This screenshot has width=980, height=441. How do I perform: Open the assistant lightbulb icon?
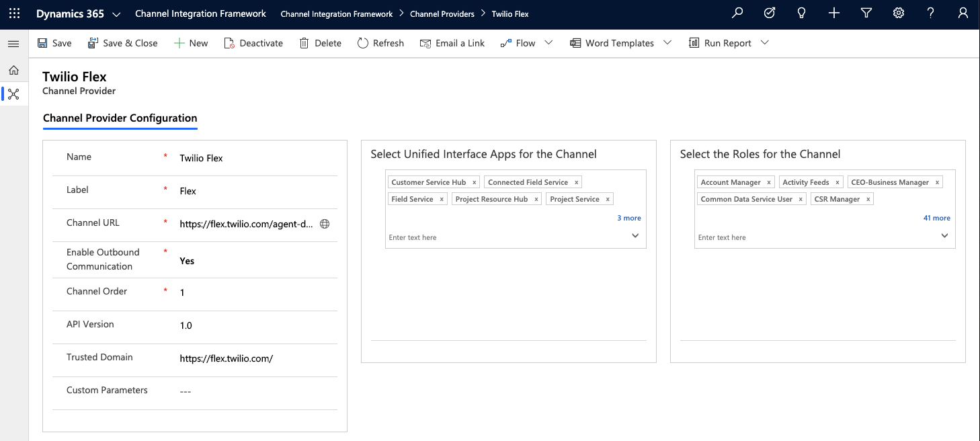[802, 13]
